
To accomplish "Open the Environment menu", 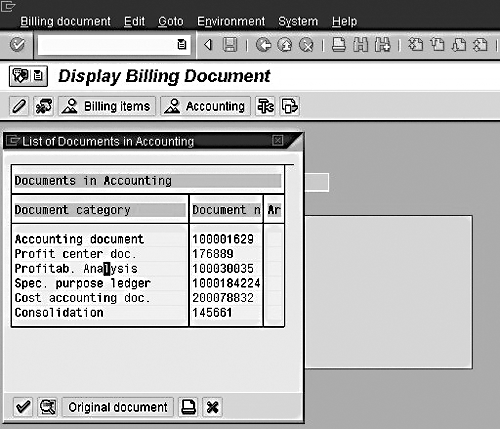I will click(x=231, y=21).
